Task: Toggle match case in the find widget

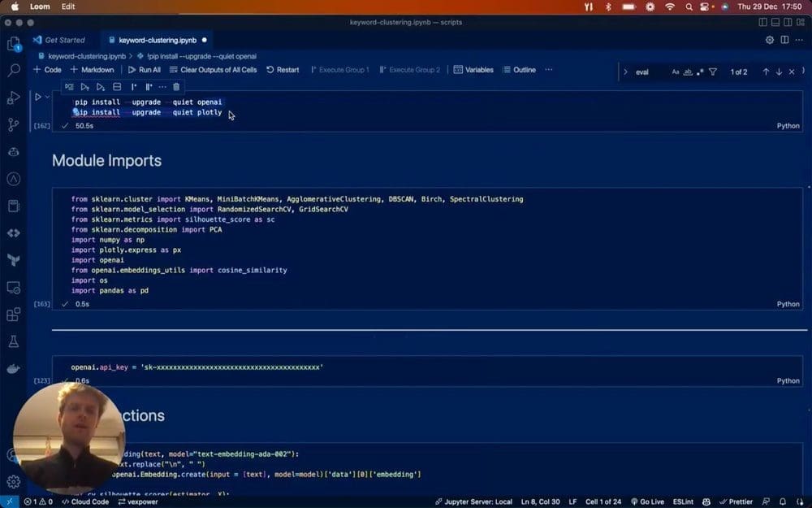Action: click(x=675, y=72)
